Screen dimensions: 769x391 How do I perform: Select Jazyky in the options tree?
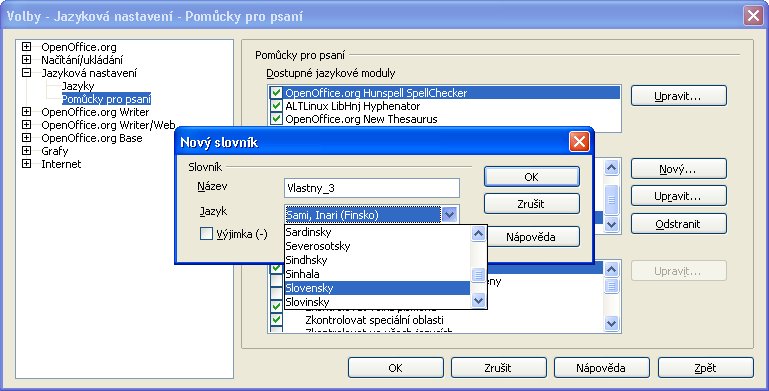[x=77, y=86]
